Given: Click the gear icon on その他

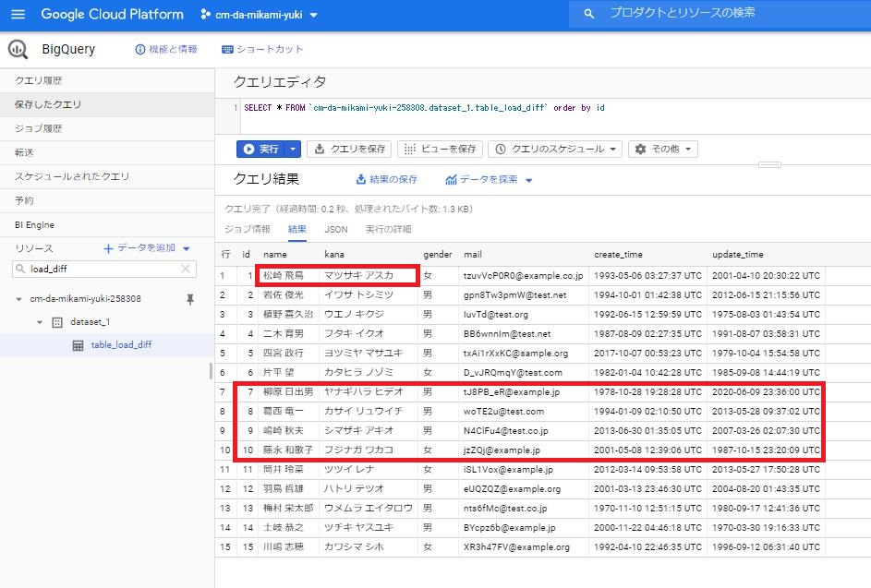Looking at the screenshot, I should point(640,148).
